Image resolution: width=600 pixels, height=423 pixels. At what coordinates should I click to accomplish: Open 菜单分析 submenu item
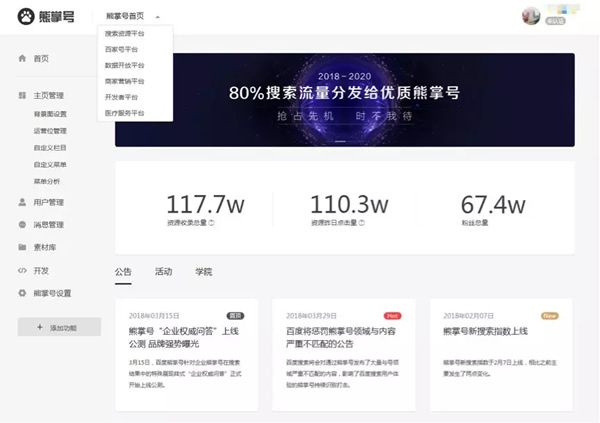click(47, 181)
